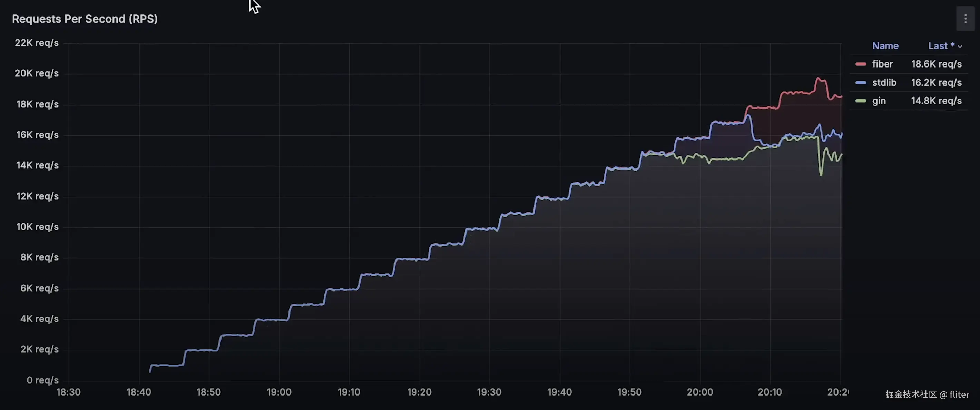Toggle gin series visibility in legend
This screenshot has height=410, width=980.
tap(879, 101)
